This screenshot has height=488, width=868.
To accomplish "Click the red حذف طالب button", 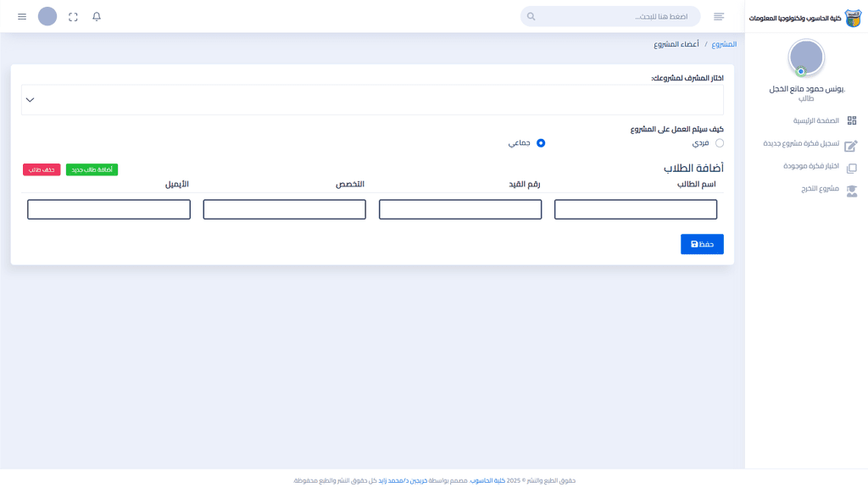I will click(42, 169).
